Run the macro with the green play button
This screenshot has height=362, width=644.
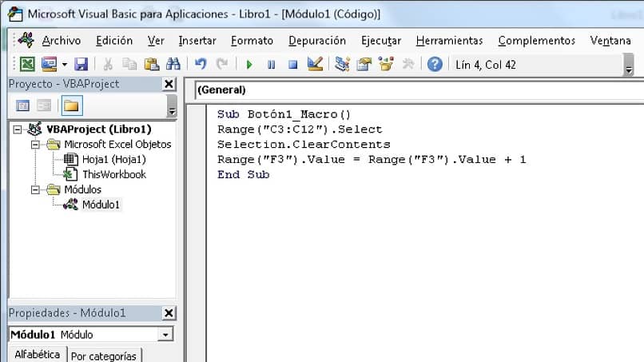point(249,65)
